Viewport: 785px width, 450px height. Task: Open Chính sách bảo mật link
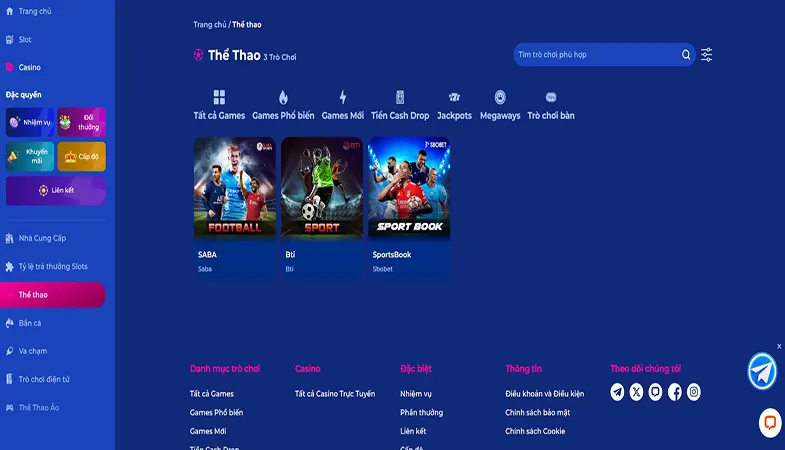[x=538, y=412]
